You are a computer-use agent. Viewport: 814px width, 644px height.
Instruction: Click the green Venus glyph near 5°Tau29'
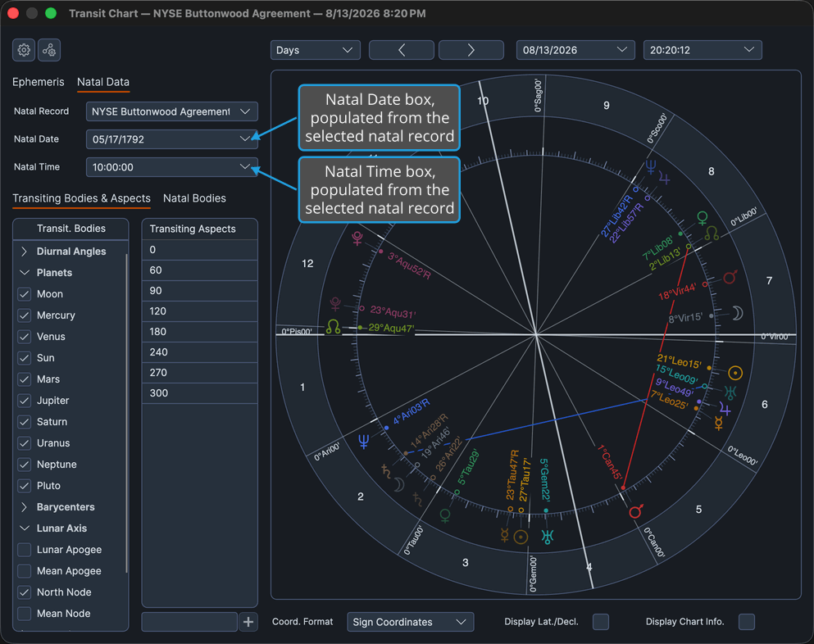pos(445,515)
